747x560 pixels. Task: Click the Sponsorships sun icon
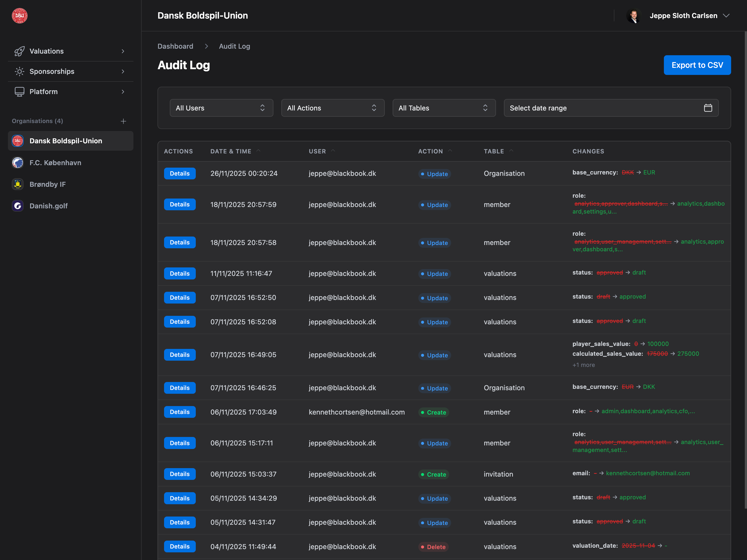[x=19, y=71]
